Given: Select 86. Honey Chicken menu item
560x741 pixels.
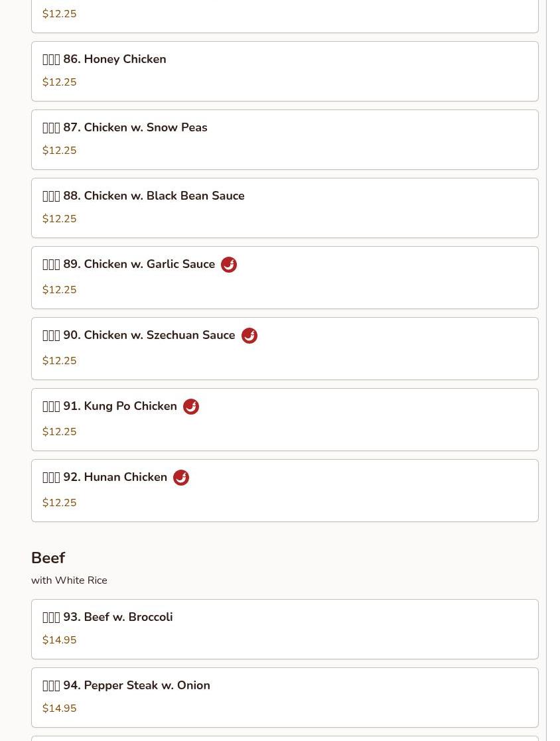Looking at the screenshot, I should click(x=285, y=72).
